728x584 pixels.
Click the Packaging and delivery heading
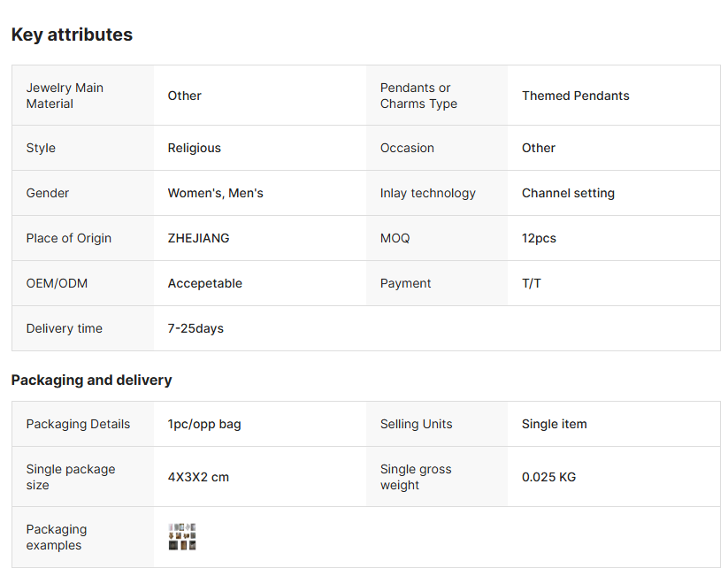[x=91, y=380]
